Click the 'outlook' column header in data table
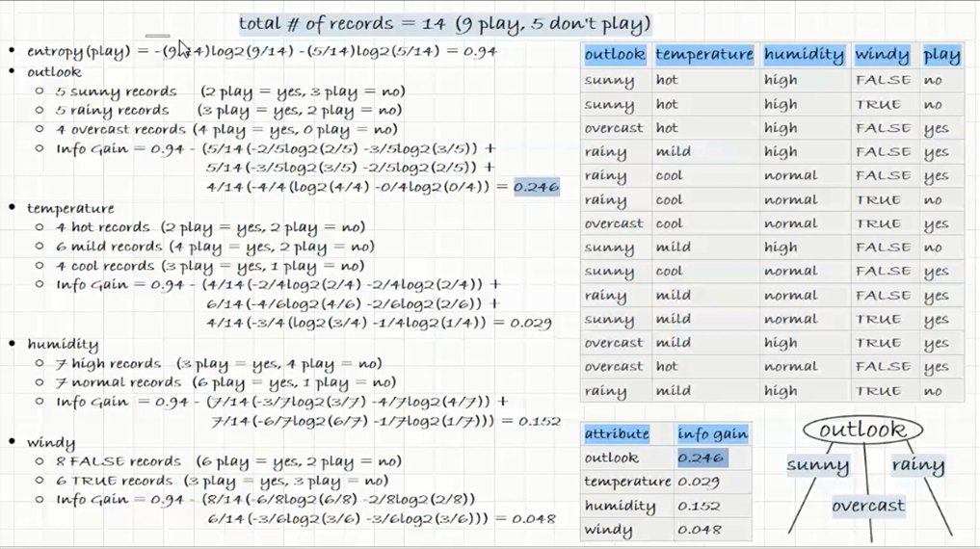 [x=615, y=55]
